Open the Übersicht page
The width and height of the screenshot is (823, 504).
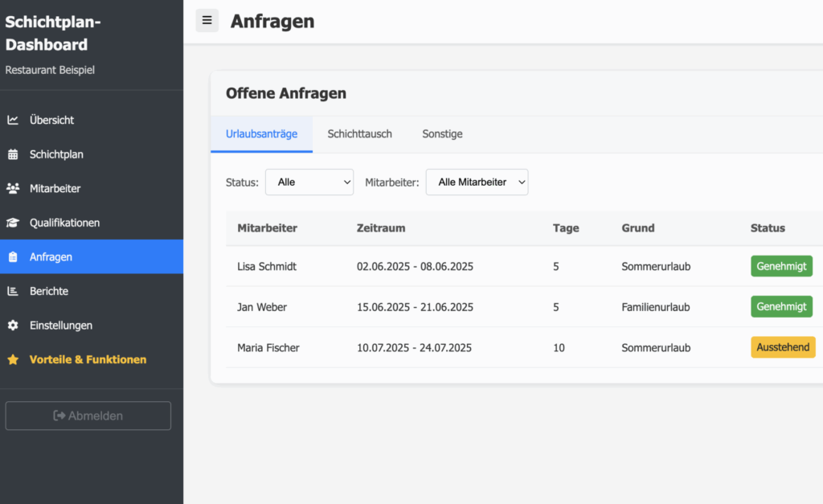[92, 120]
